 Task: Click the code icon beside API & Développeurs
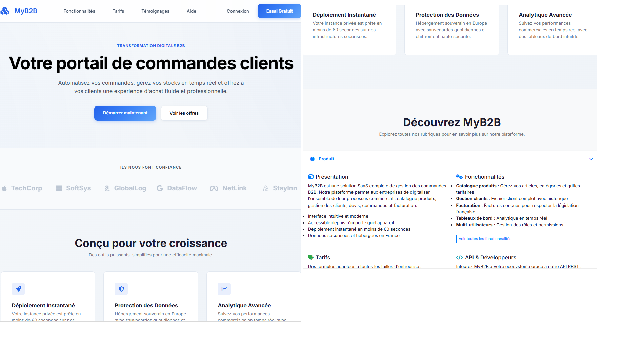(459, 257)
